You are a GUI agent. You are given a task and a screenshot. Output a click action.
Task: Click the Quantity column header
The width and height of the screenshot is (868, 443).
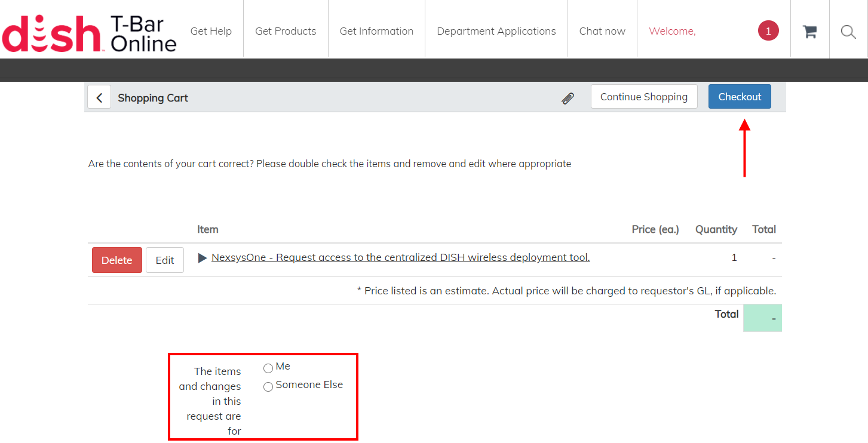pos(716,229)
